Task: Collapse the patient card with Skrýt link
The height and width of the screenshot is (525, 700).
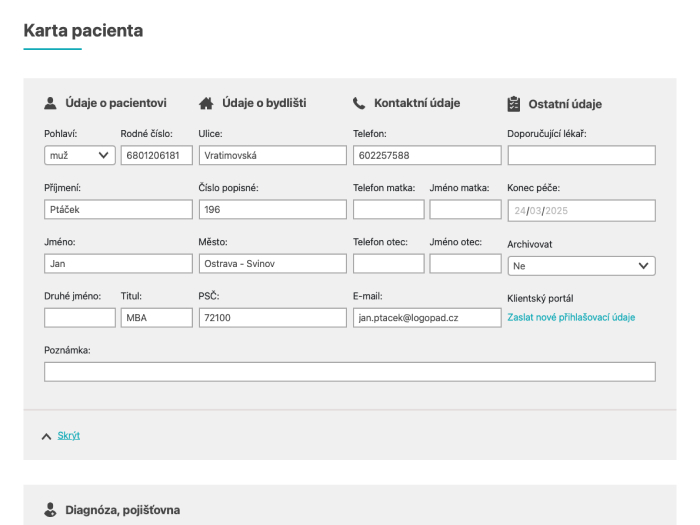Action: coord(69,436)
